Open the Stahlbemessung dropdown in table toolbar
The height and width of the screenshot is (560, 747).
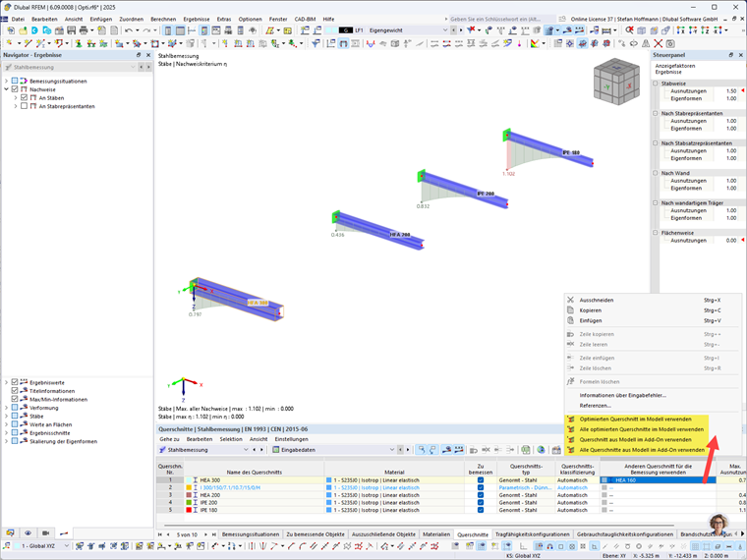[246, 450]
